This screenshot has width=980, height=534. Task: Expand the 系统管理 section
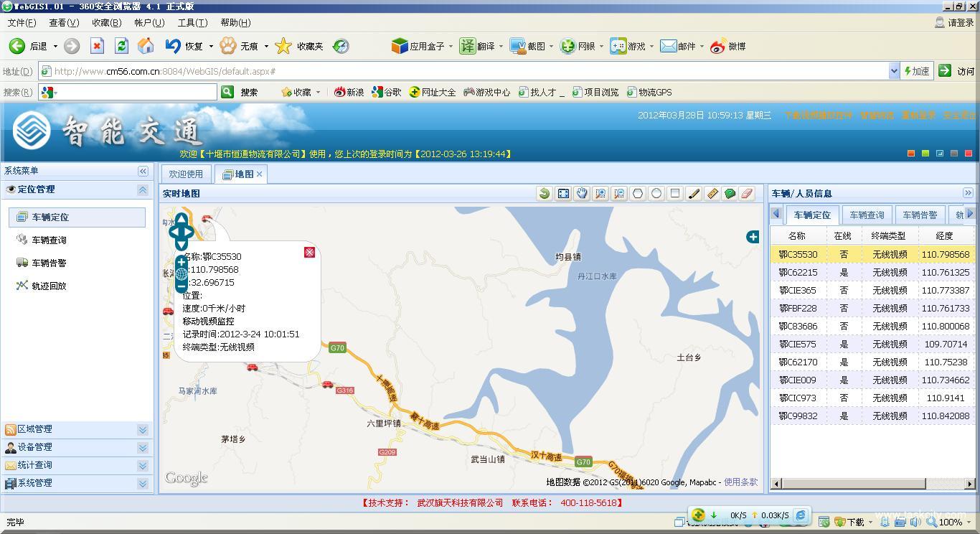click(143, 483)
